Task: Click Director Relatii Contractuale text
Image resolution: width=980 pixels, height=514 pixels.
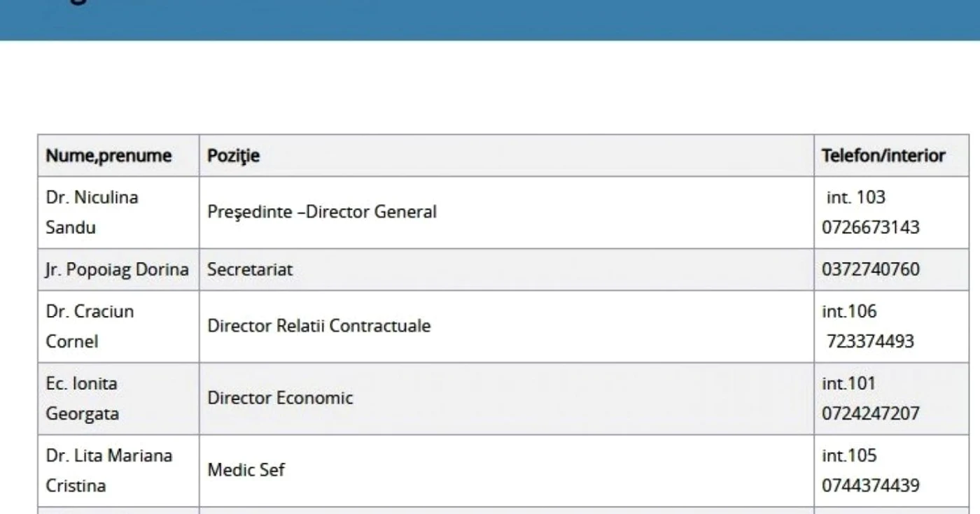Action: (318, 326)
